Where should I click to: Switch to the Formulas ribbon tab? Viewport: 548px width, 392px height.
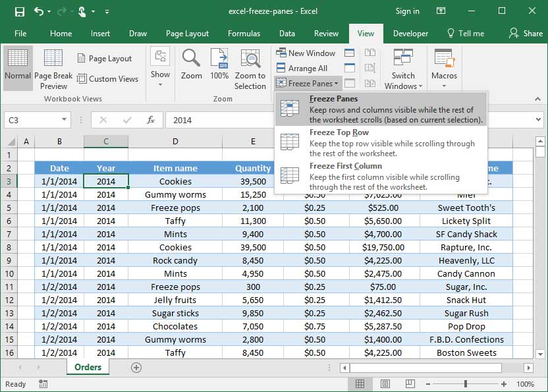pyautogui.click(x=244, y=33)
